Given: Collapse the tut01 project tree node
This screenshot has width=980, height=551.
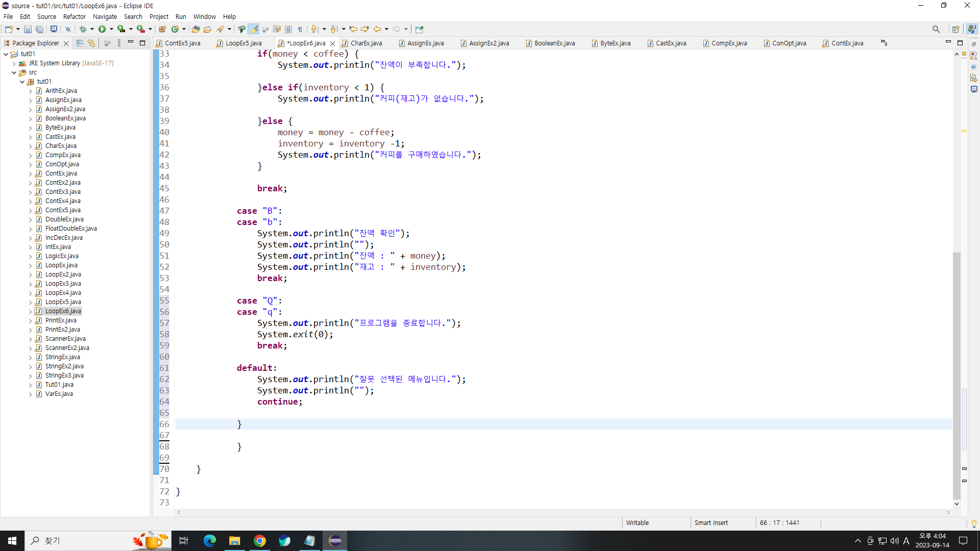Looking at the screenshot, I should click(6, 54).
